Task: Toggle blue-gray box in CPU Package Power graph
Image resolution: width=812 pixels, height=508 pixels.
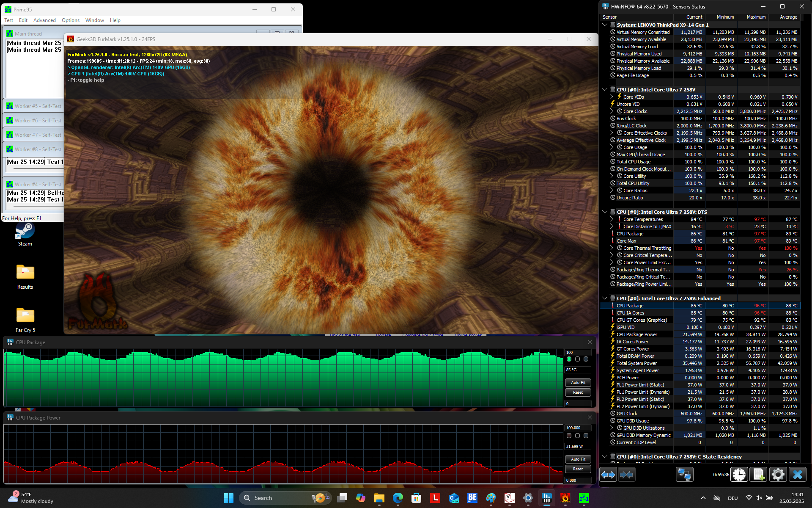Action: [586, 436]
